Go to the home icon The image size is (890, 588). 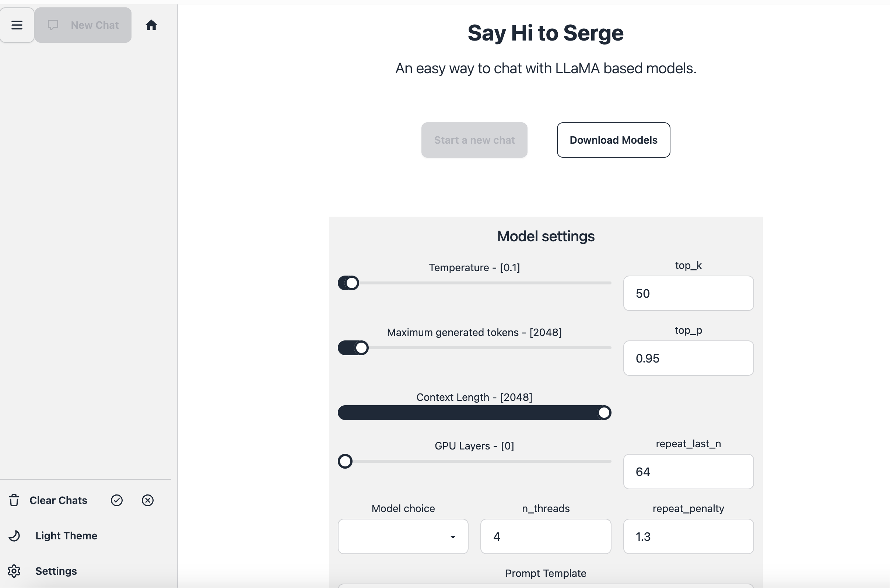click(x=151, y=25)
